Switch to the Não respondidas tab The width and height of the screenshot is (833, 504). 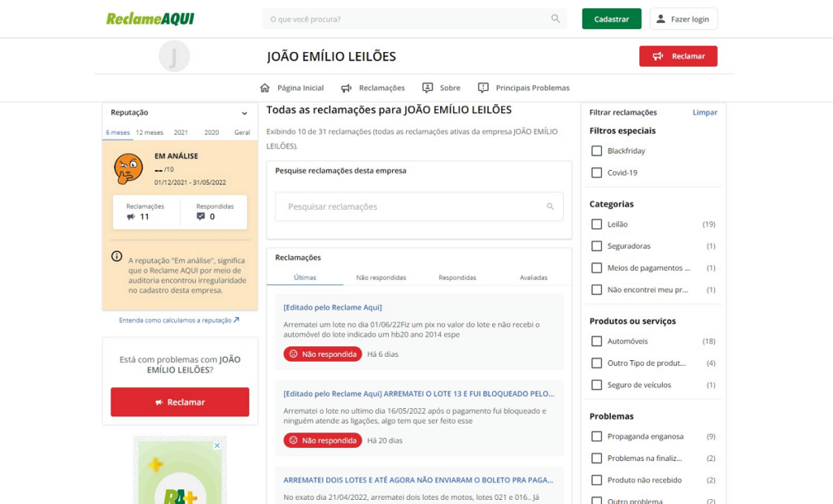tap(381, 277)
